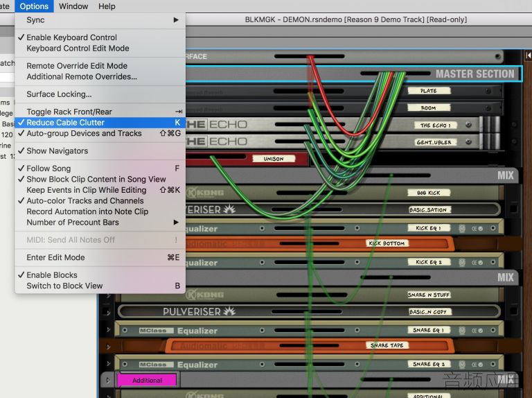This screenshot has width=532, height=398.
Task: Click the certification badge on Snare EQ 1
Action: [462, 331]
